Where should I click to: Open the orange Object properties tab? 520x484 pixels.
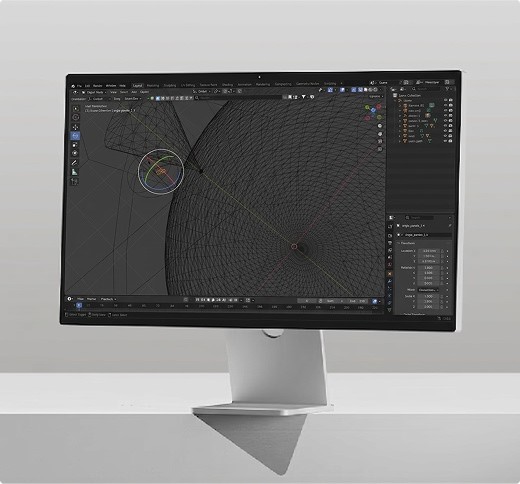(390, 274)
